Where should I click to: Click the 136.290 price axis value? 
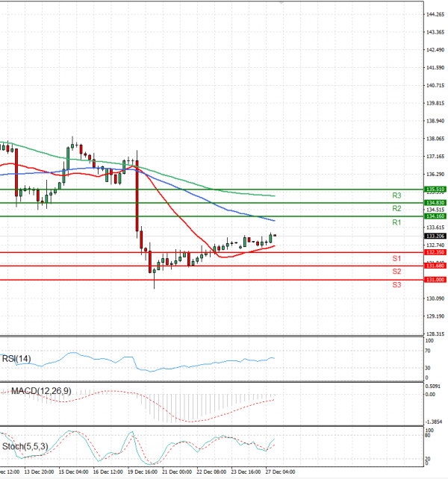[x=435, y=174]
